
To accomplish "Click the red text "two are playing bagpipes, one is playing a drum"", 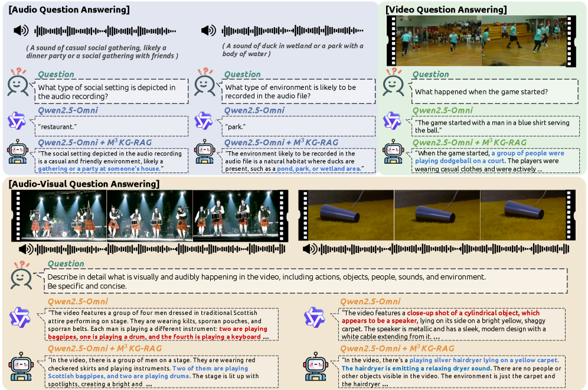I will 158,333.
